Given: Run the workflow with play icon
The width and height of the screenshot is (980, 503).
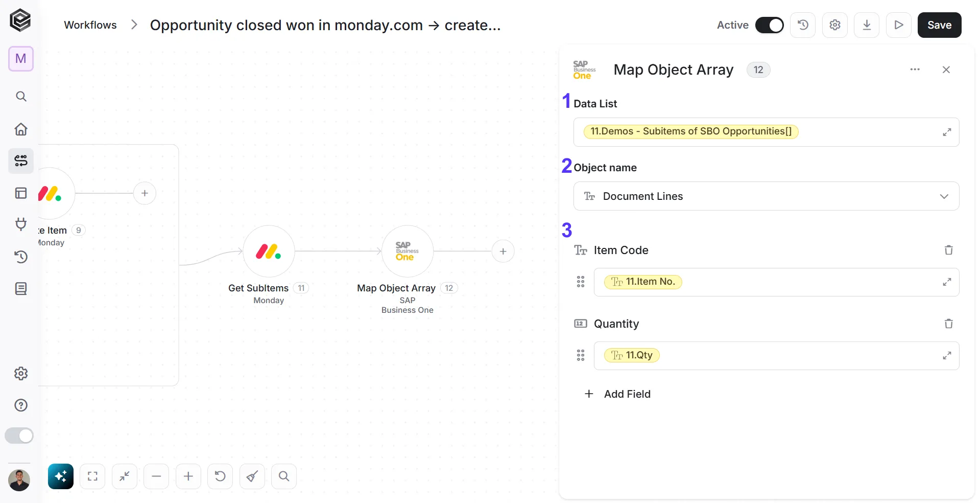Looking at the screenshot, I should point(899,25).
